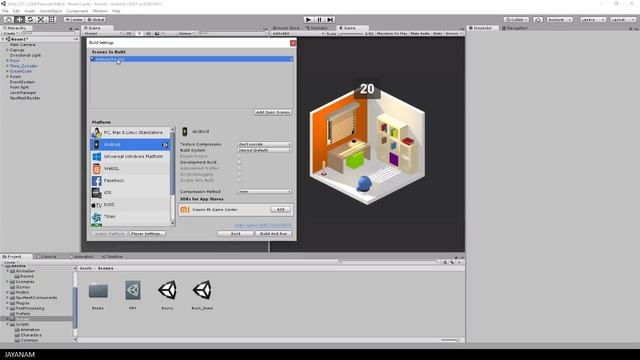Select the Move tool in toolbar

point(19,20)
